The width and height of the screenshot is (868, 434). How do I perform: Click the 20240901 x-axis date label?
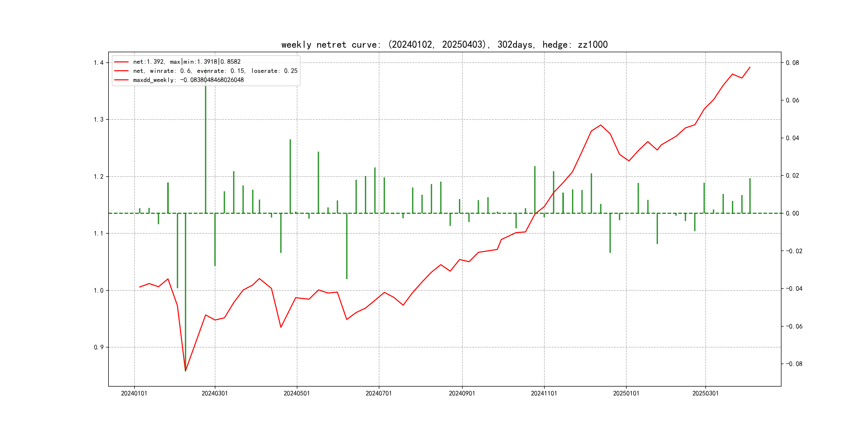point(462,393)
